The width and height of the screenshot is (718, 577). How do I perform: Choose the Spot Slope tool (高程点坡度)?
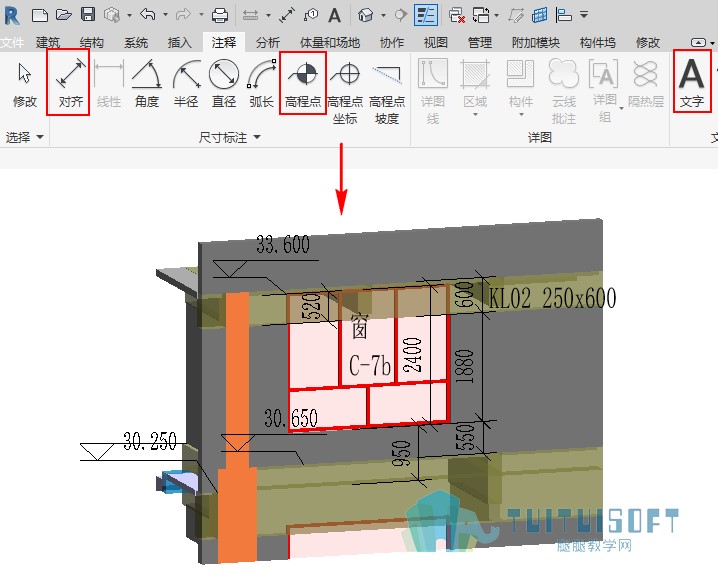coord(387,91)
